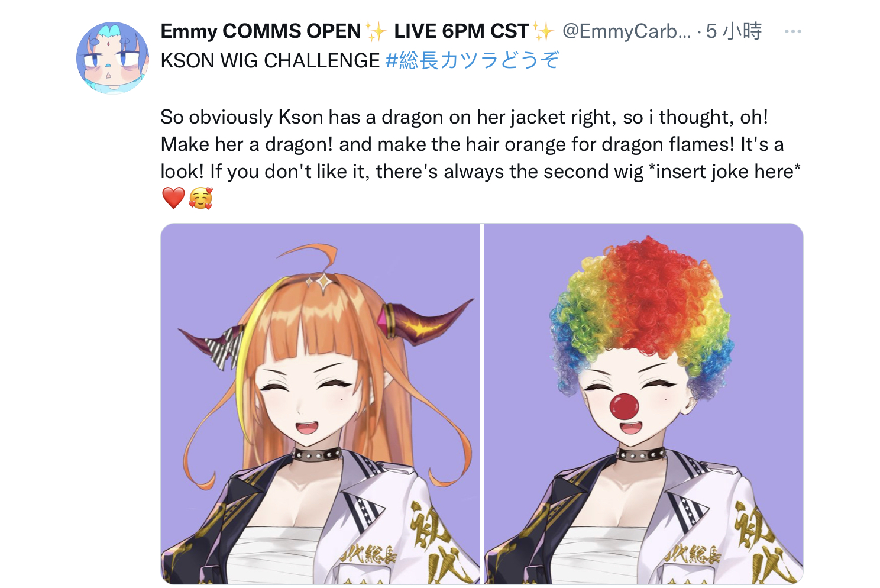This screenshot has width=880, height=588.
Task: Click the sparkles emoji after OPEN
Action: 376,31
